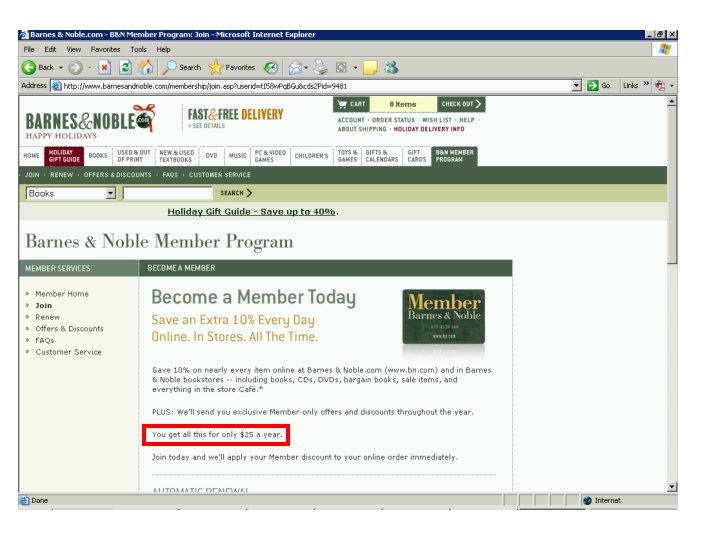
Task: Open the View menu
Action: [73, 49]
